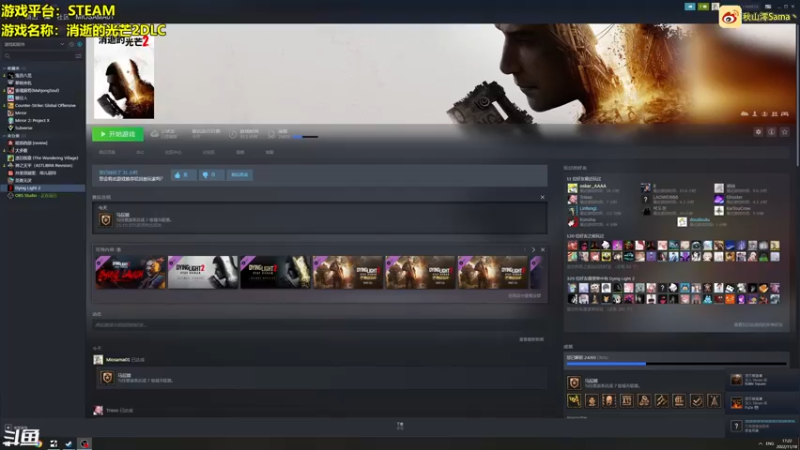Click the achievements progress bar near play button

click(x=305, y=137)
